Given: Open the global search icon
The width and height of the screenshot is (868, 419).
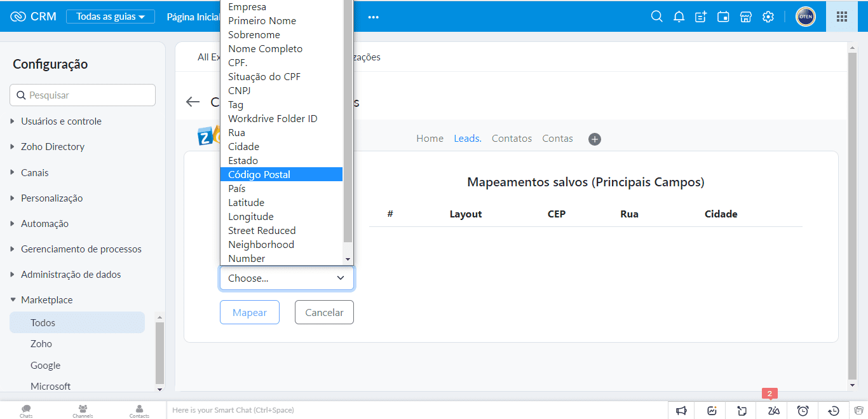Looking at the screenshot, I should [x=657, y=17].
